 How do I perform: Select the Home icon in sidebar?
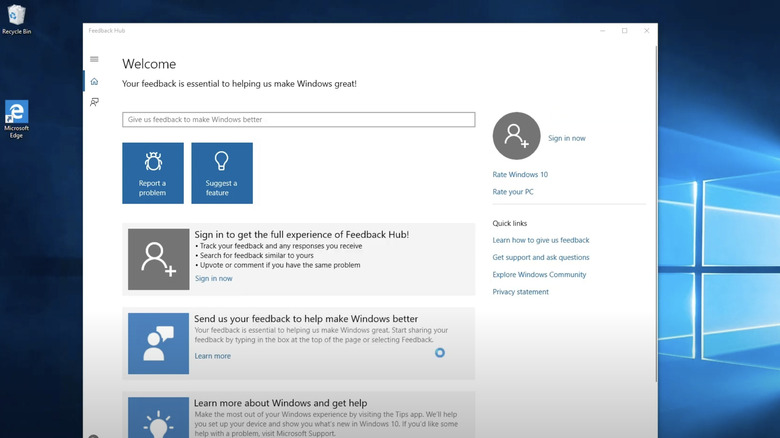click(x=94, y=82)
